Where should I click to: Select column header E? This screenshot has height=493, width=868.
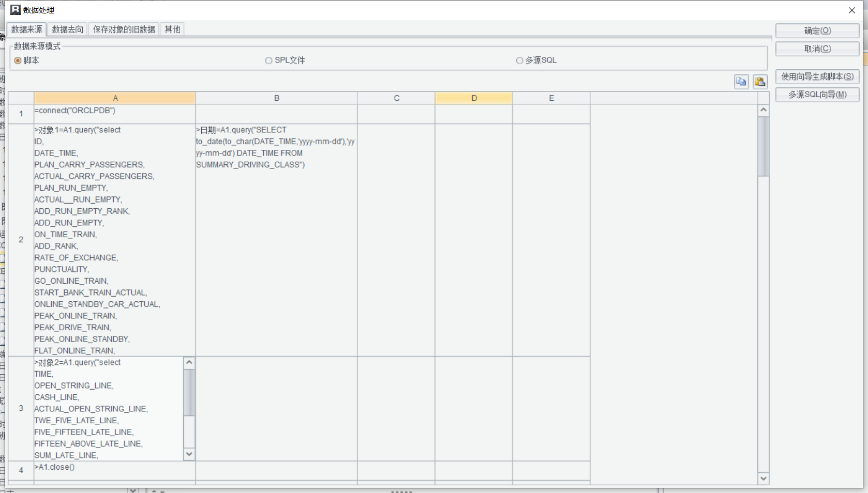point(551,98)
